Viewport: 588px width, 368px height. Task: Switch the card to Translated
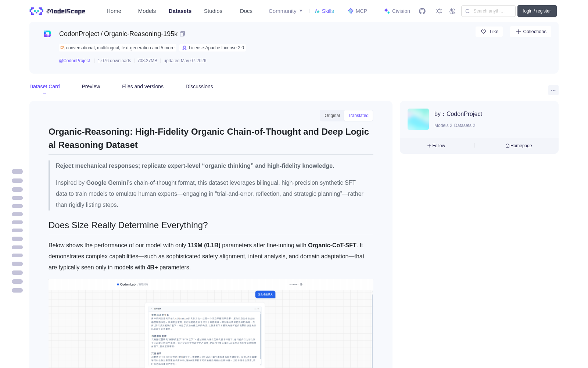pyautogui.click(x=358, y=116)
